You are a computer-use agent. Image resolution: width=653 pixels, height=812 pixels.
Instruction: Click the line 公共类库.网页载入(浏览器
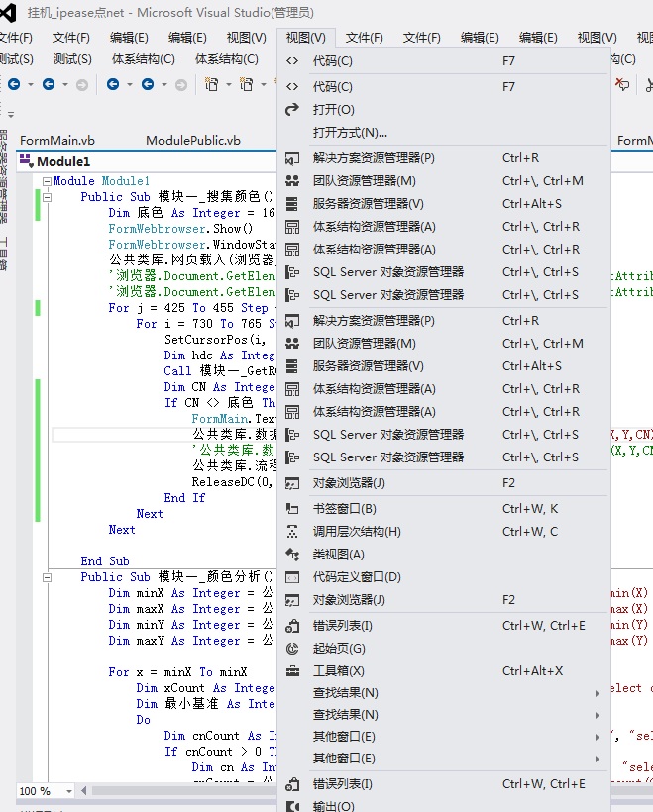(x=192, y=260)
